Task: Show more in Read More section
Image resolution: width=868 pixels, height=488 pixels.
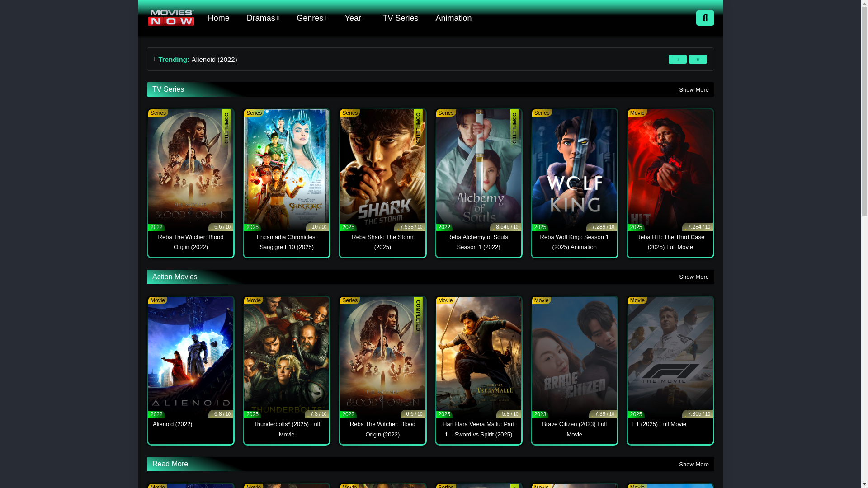Action: [x=693, y=464]
